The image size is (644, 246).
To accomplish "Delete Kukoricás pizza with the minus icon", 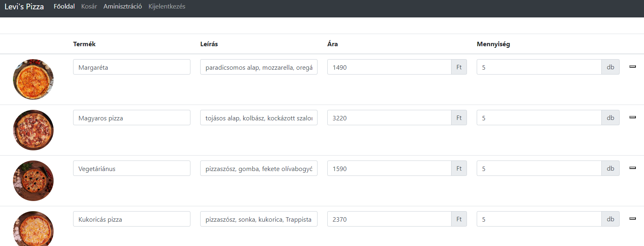I will click(632, 218).
